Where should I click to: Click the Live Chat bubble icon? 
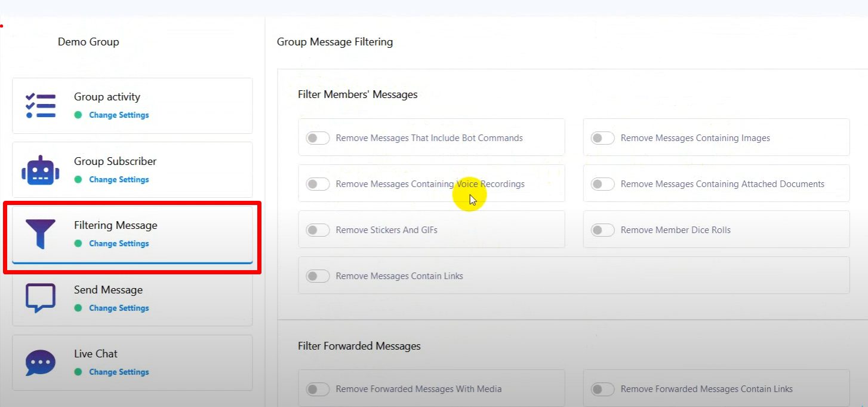pos(41,362)
